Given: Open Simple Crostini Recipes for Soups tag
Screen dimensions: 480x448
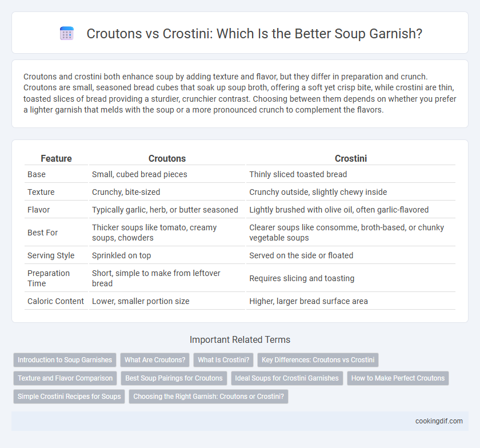Looking at the screenshot, I should point(69,396).
